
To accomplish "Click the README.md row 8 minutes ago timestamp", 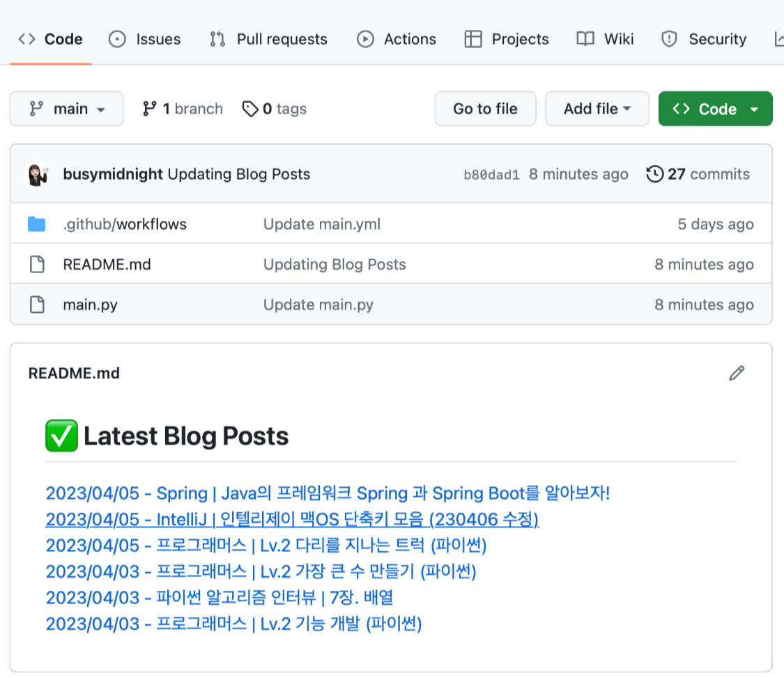I will pos(704,264).
